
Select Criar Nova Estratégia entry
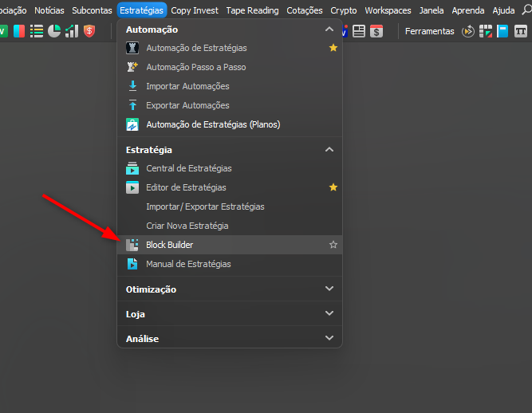[230, 226]
